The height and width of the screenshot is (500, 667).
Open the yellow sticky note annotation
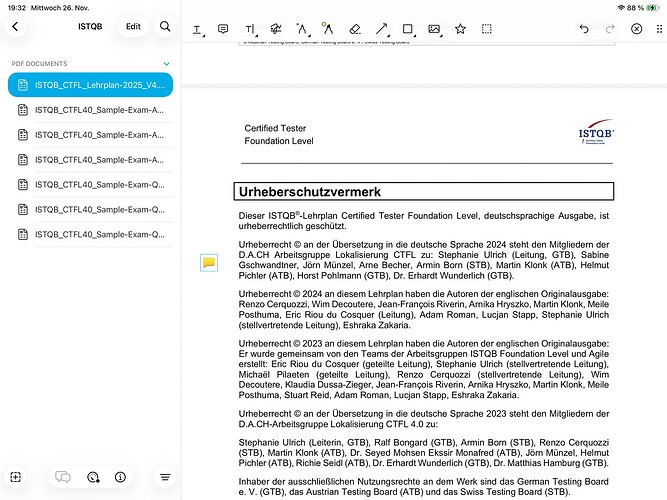click(208, 262)
